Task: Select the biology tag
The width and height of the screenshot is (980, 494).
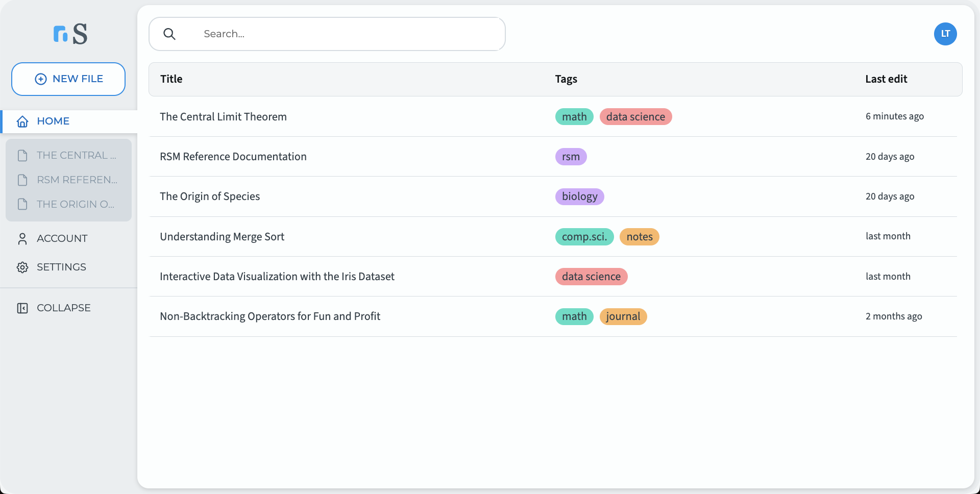Action: (x=579, y=197)
